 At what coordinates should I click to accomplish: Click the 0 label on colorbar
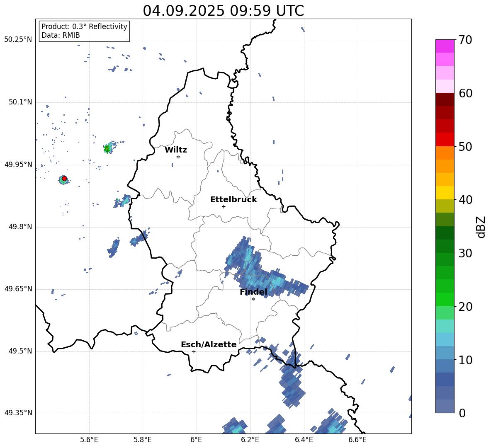point(462,413)
